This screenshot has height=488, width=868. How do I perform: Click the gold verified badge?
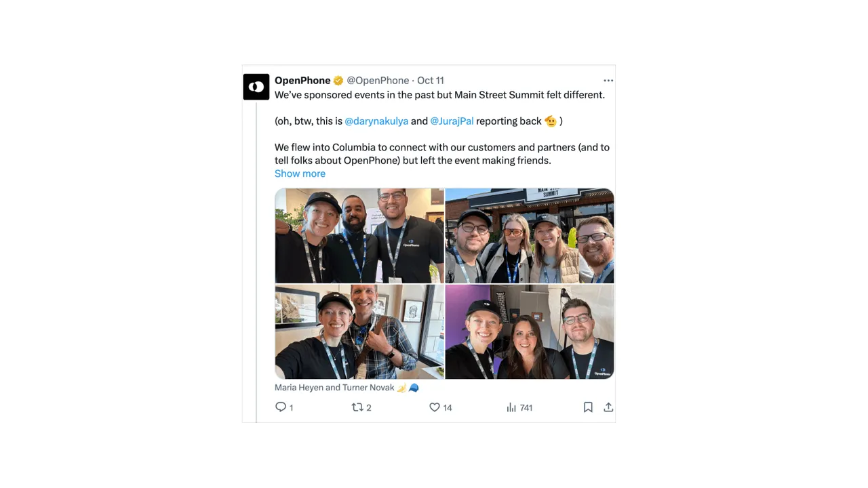coord(338,81)
